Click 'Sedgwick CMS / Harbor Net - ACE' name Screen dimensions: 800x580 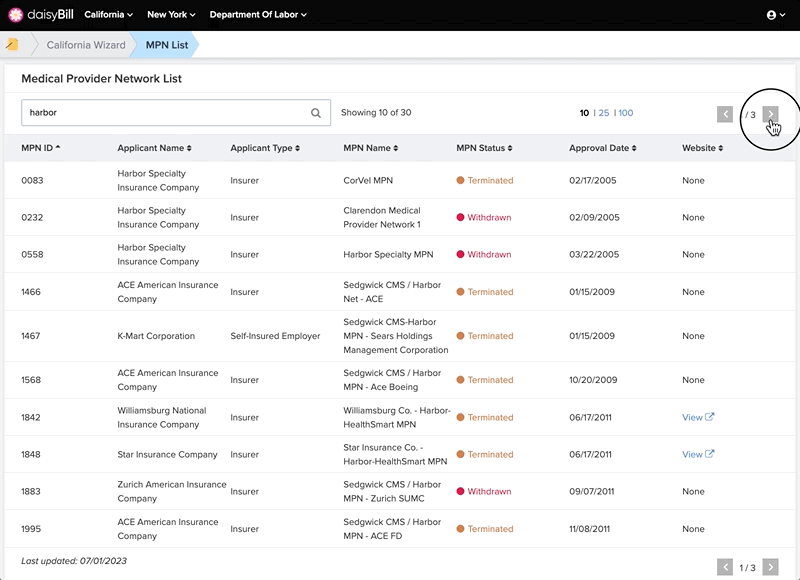click(392, 292)
